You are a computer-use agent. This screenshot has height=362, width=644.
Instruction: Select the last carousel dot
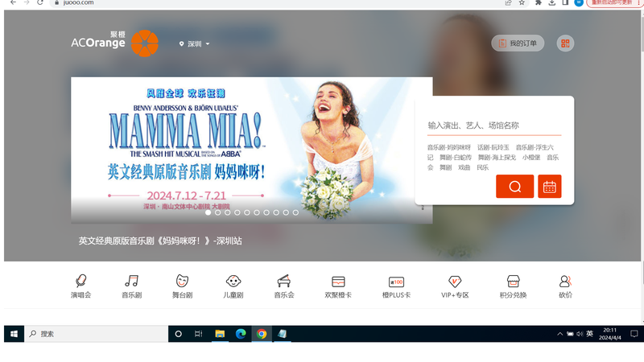point(295,212)
